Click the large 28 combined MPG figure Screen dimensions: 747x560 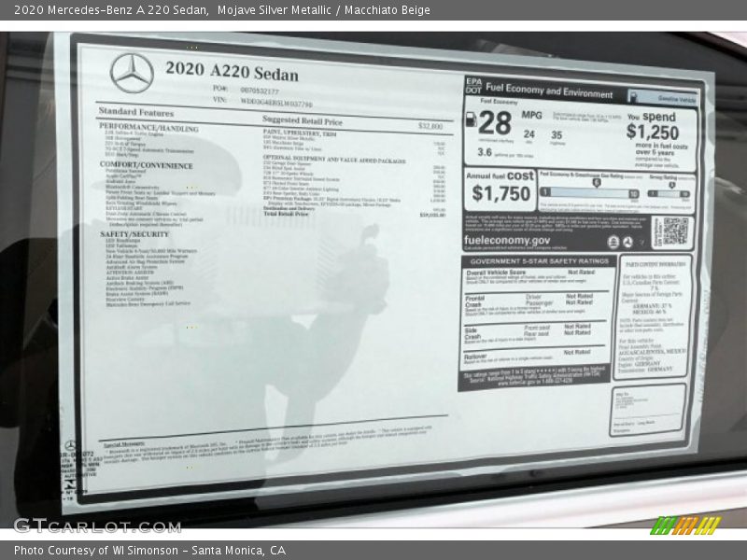495,123
